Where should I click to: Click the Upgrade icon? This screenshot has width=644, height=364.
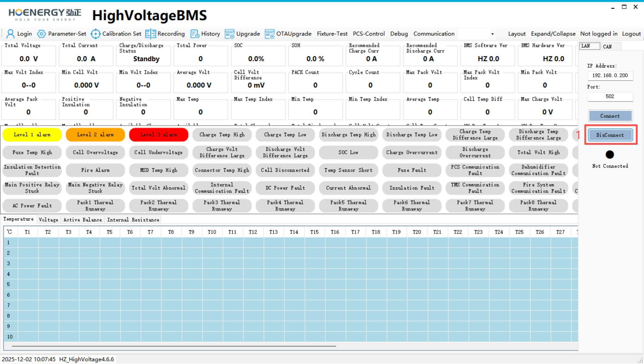[230, 34]
